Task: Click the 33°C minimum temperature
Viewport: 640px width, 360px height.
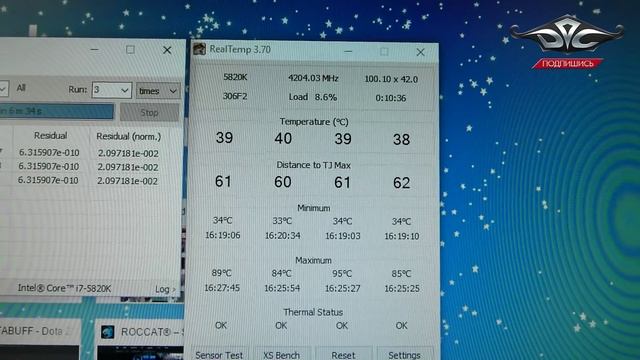Action: 282,221
